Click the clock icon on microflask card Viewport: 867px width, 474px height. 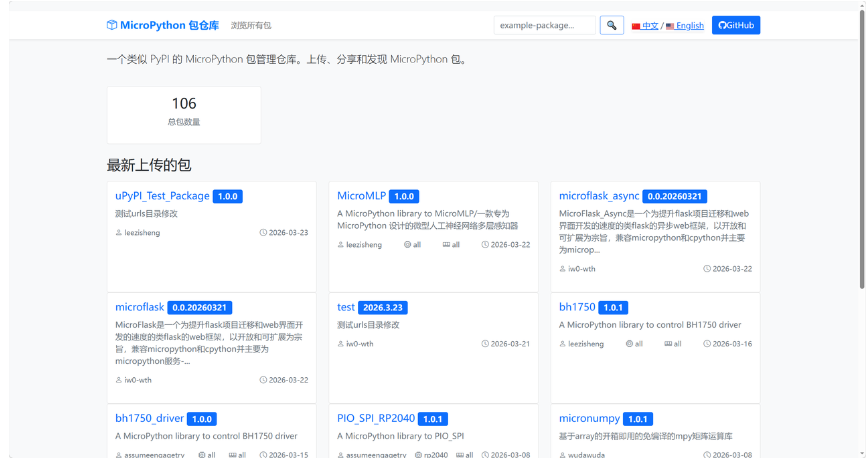(263, 380)
